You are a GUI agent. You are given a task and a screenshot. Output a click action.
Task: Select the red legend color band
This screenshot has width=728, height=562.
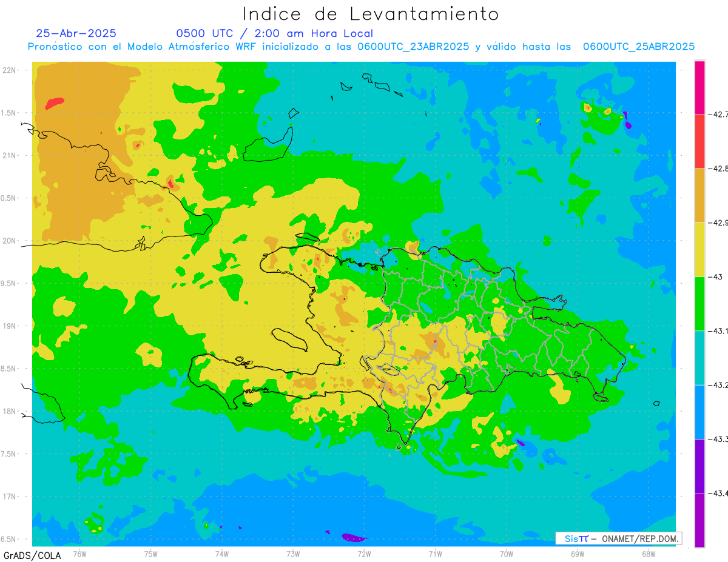(x=699, y=141)
